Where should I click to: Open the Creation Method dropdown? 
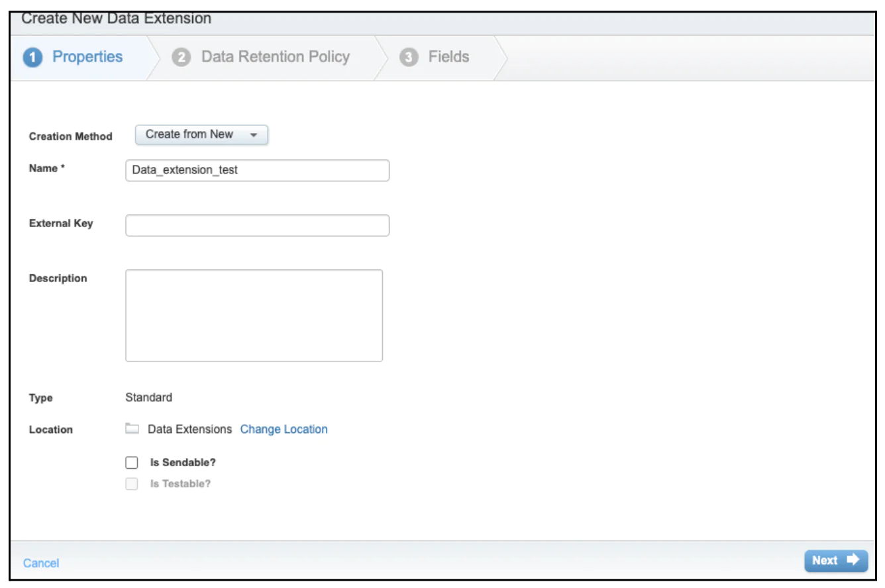point(201,134)
